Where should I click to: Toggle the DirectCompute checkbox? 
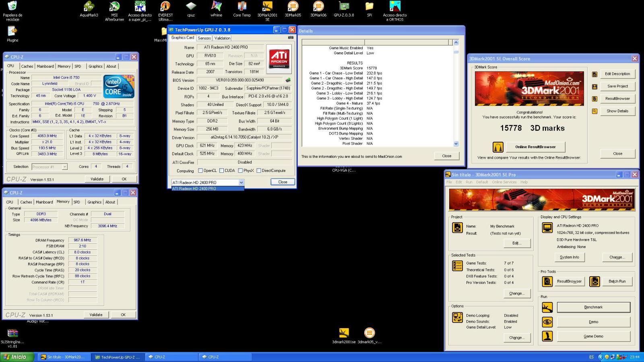(259, 171)
